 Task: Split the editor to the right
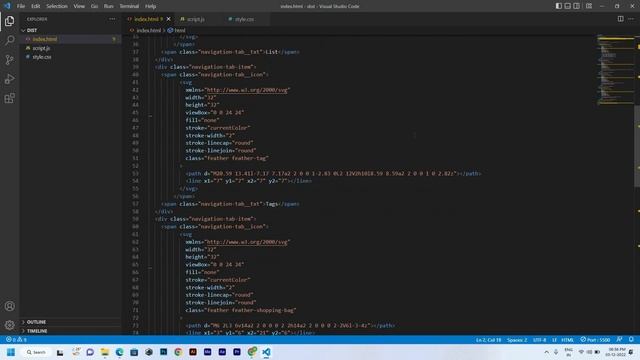(x=620, y=19)
